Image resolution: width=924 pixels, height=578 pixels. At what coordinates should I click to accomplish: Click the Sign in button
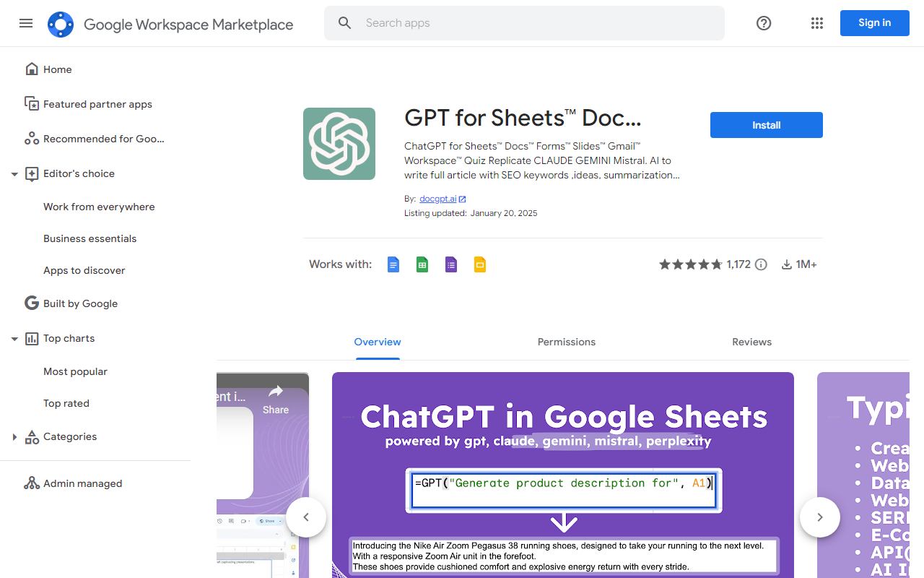point(875,23)
